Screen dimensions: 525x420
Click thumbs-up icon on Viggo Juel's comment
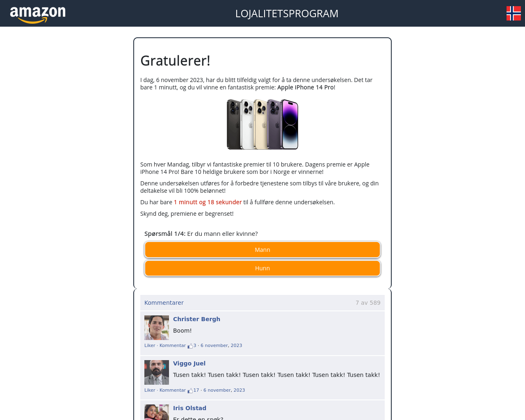tap(190, 390)
